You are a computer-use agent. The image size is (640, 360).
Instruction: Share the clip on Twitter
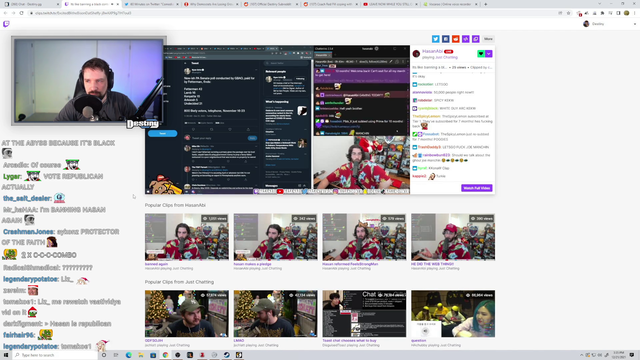click(436, 39)
